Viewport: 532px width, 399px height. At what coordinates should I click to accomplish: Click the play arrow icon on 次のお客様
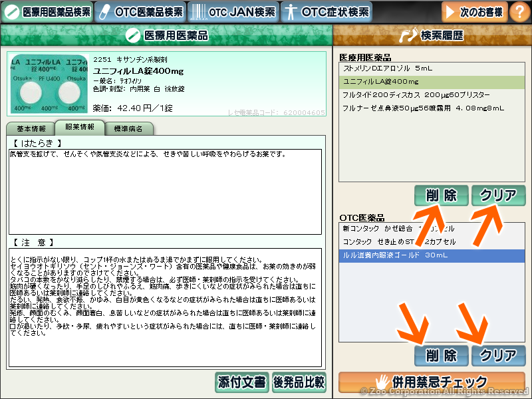[x=450, y=12]
